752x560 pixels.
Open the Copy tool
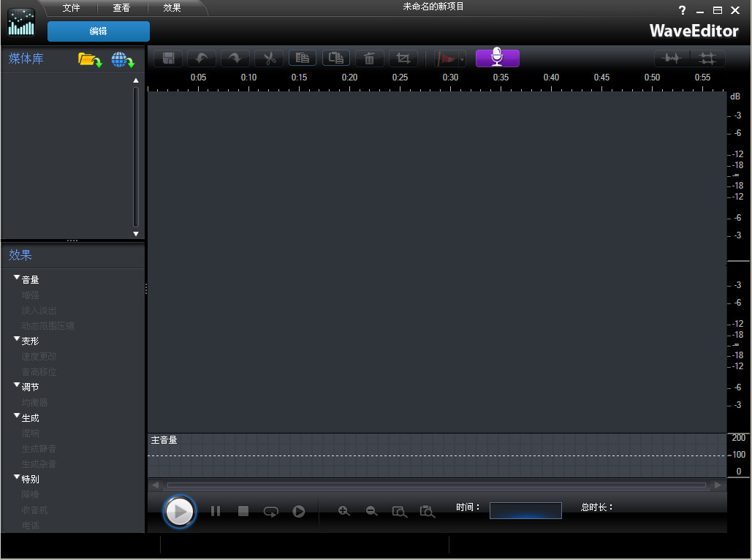coord(303,58)
